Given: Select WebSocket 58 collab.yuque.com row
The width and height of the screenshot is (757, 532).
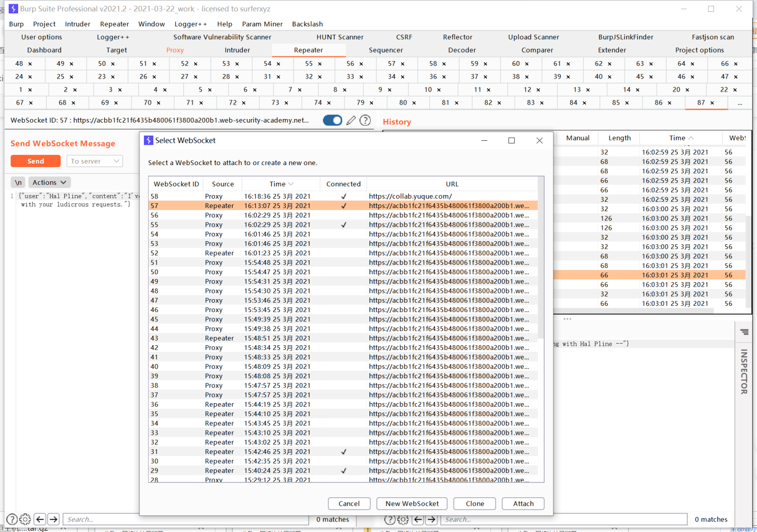Looking at the screenshot, I should tap(343, 196).
